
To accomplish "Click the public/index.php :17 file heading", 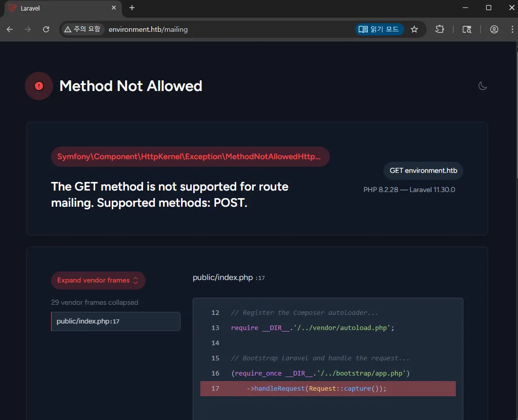I will 229,277.
